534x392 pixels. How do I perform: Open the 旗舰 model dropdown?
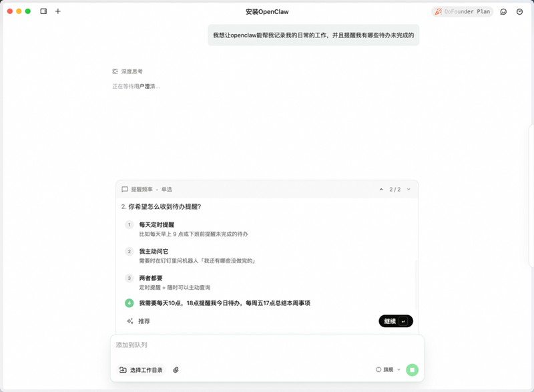388,369
